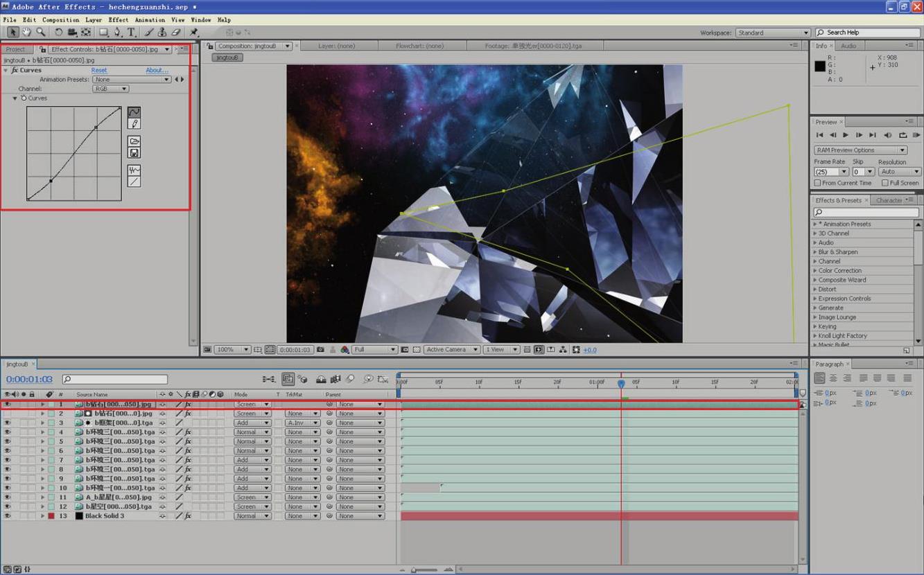924x575 pixels.
Task: Click the timeline zoom slider at bottom
Action: 425,569
